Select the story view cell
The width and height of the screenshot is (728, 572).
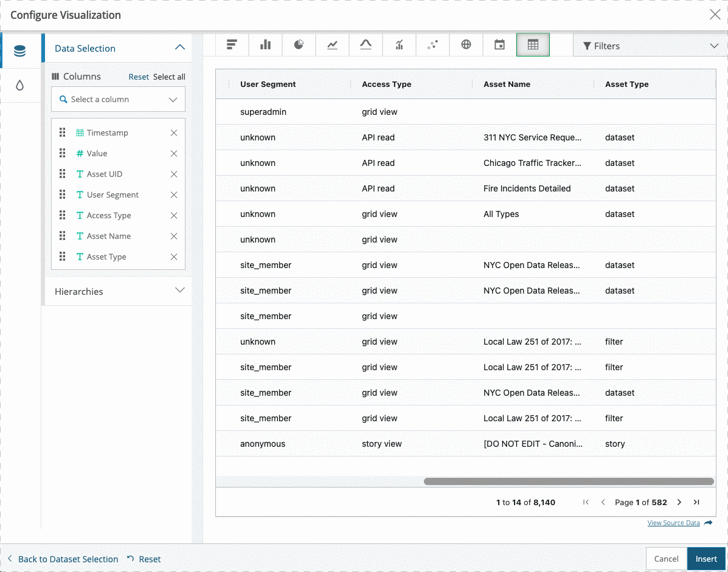click(382, 444)
